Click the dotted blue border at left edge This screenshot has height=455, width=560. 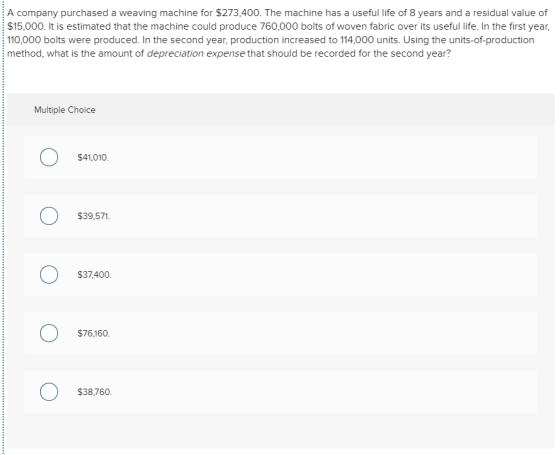coord(2,228)
